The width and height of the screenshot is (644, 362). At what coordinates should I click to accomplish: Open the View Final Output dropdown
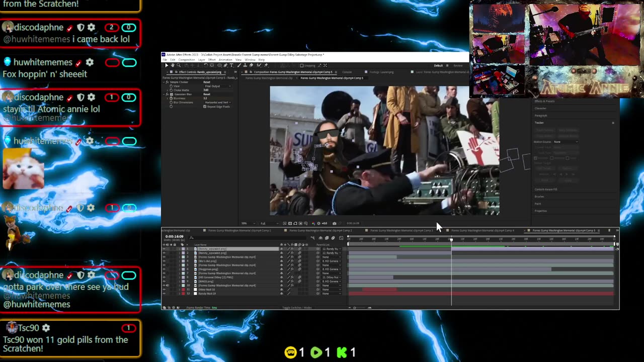[x=218, y=86]
